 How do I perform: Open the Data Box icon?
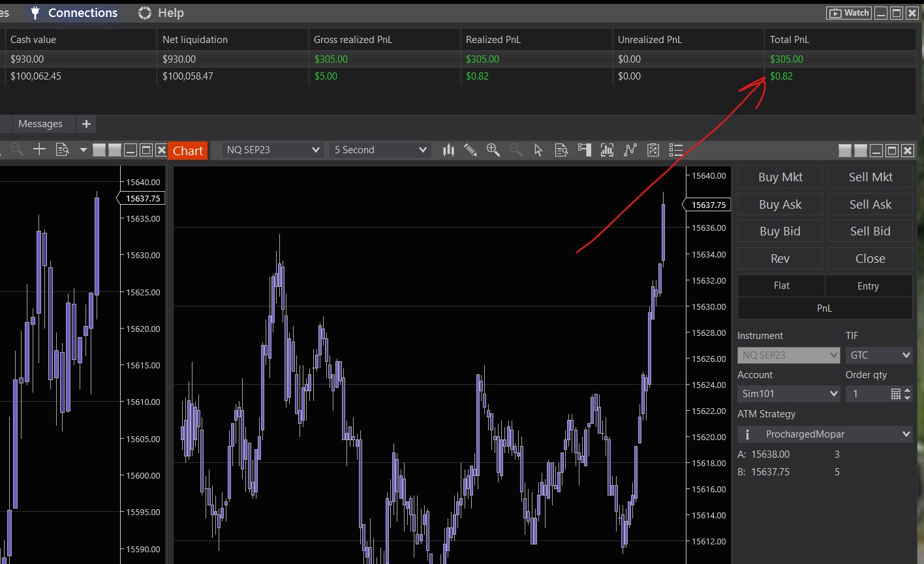point(561,151)
